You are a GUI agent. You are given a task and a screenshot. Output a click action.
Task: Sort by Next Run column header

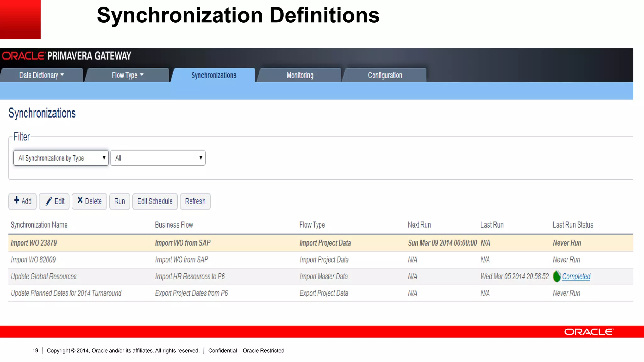click(x=419, y=225)
